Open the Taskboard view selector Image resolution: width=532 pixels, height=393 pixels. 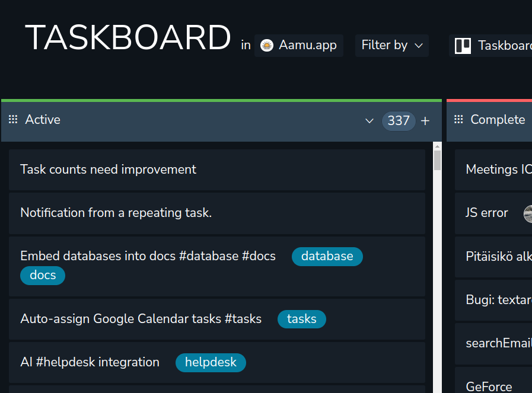504,46
